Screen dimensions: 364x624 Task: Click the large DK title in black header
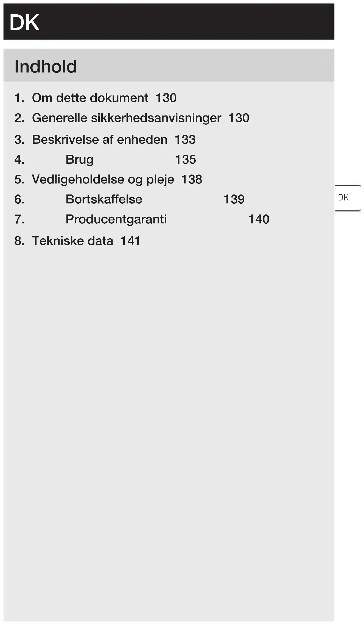[24, 22]
